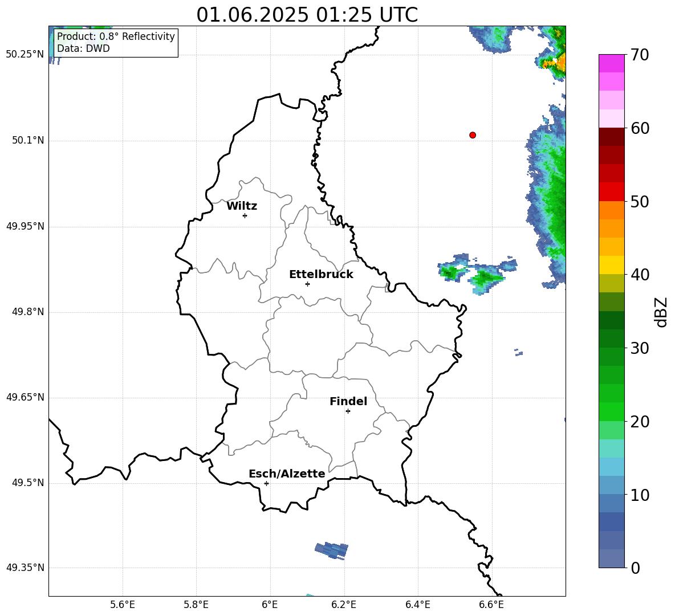Screen dimensions: 675x616
Task: Select the Wiltz station label
Action: (x=242, y=206)
